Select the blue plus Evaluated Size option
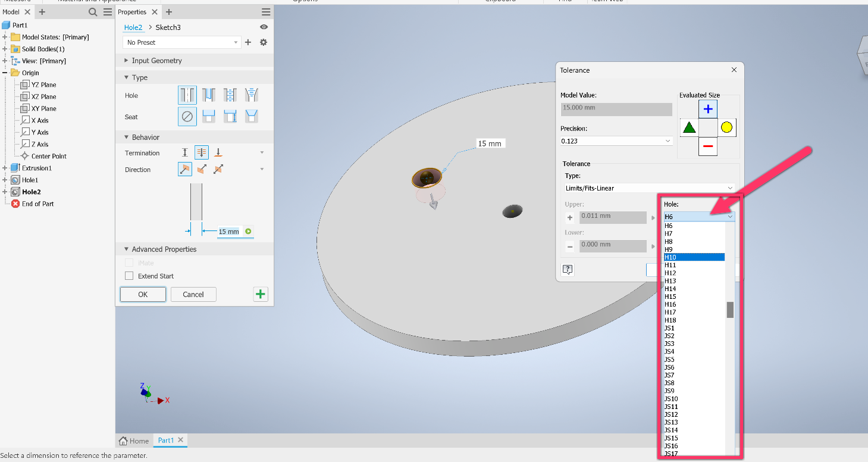868x462 pixels. click(708, 109)
